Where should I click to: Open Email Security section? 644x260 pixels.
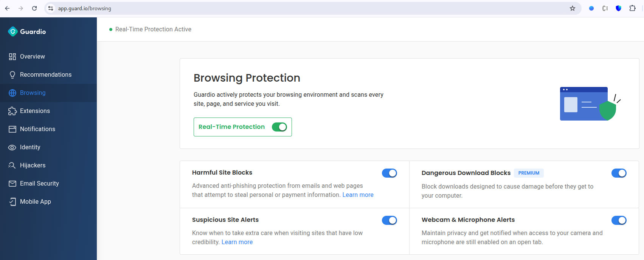pos(48,184)
